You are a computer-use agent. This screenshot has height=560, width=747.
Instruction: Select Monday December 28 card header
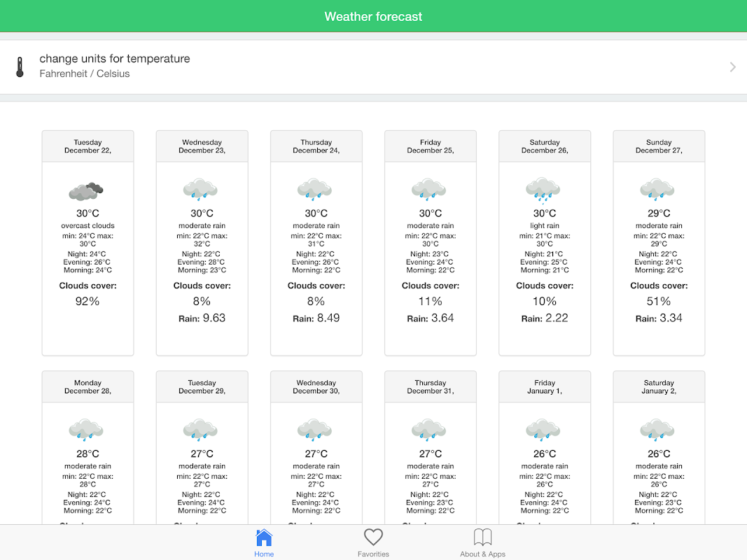click(88, 386)
